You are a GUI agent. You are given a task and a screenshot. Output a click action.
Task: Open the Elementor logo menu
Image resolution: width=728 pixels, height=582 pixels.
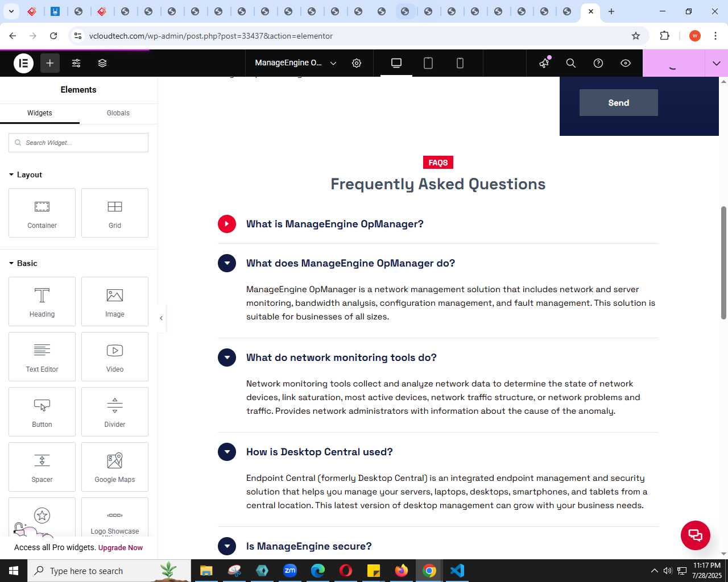tap(23, 63)
